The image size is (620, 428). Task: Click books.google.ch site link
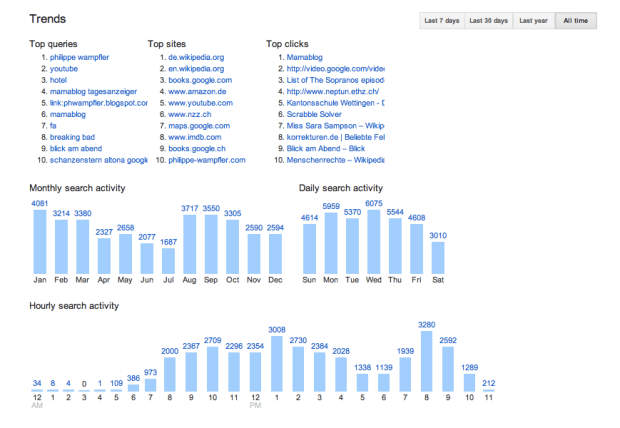[197, 149]
